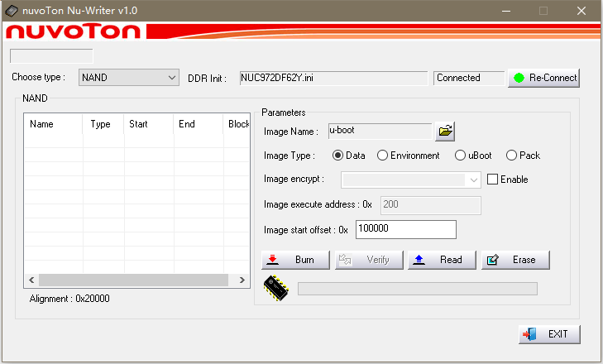The image size is (603, 364).
Task: Close the Nu-Writer window
Action: (581, 11)
